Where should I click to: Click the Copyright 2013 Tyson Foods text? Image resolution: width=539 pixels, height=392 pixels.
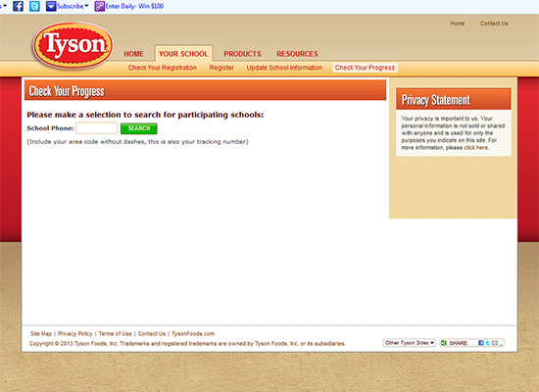pos(187,344)
